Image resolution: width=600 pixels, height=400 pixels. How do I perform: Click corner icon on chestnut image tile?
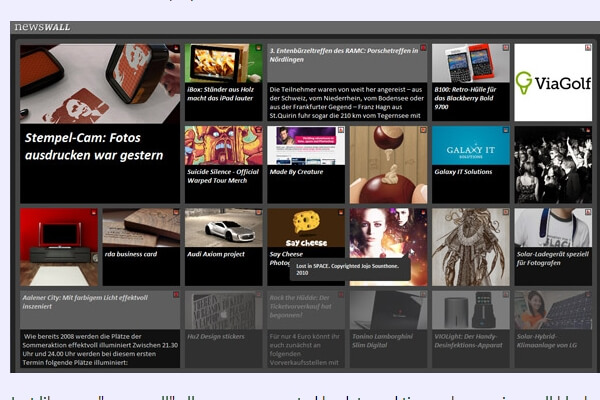pyautogui.click(x=423, y=130)
